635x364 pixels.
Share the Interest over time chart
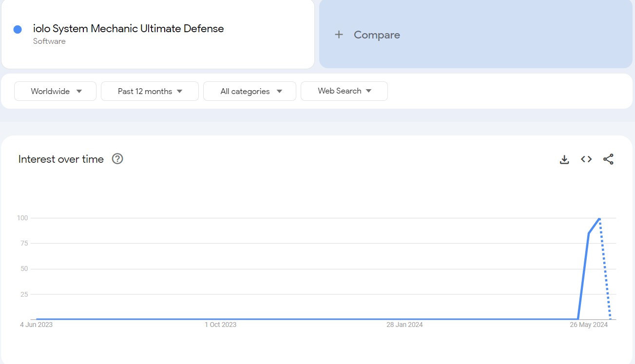tap(608, 159)
